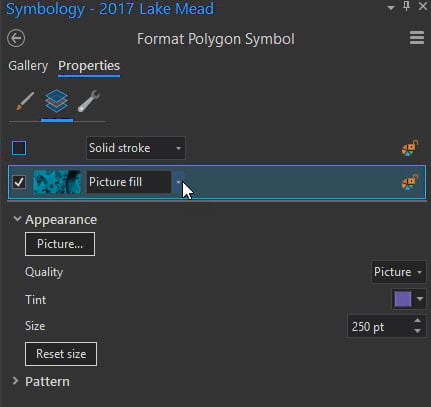The height and width of the screenshot is (407, 431).
Task: Click the lock icon on Picture fill row
Action: click(410, 182)
